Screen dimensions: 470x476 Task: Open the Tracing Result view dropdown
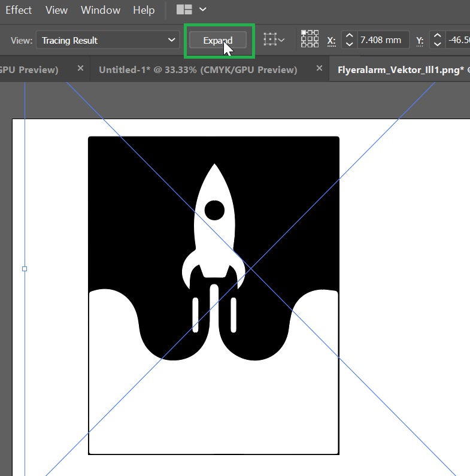pos(107,41)
